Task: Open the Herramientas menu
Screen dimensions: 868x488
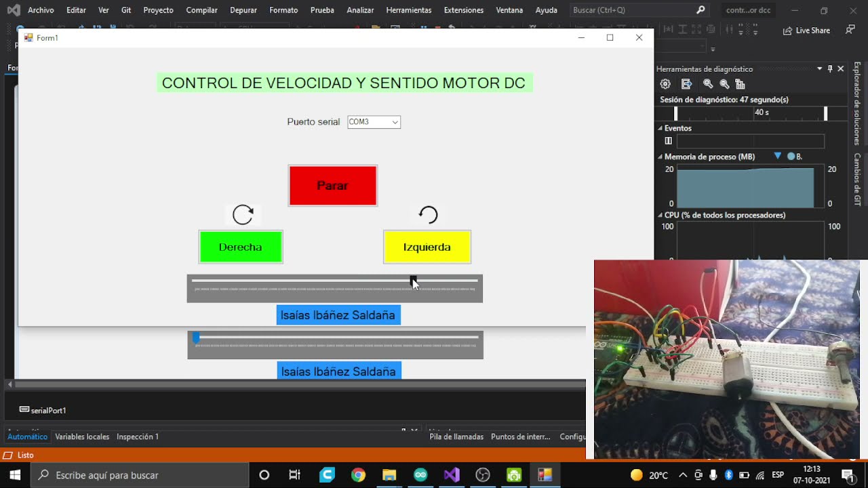Action: pyautogui.click(x=409, y=10)
